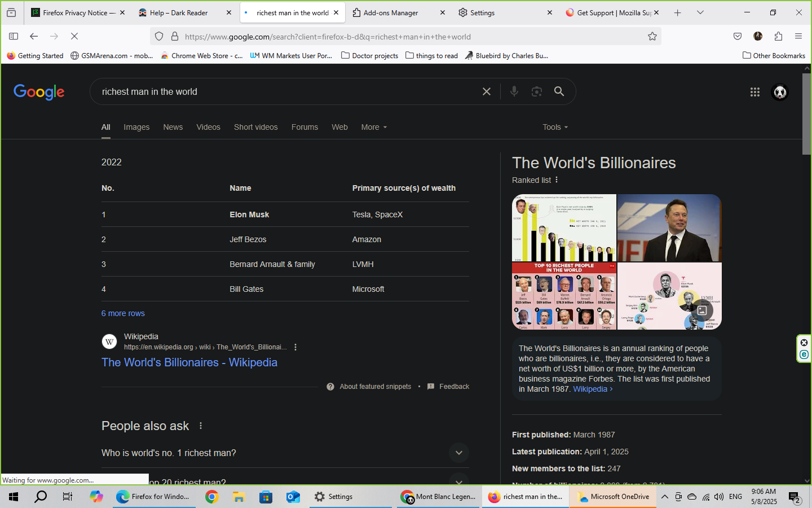Open Ranked list more options

pos(557,179)
